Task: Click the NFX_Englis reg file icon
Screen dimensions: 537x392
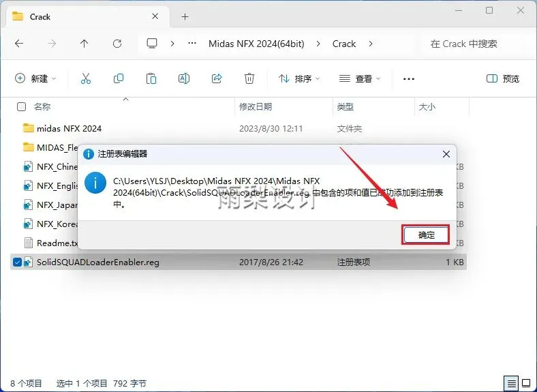Action: (28, 185)
